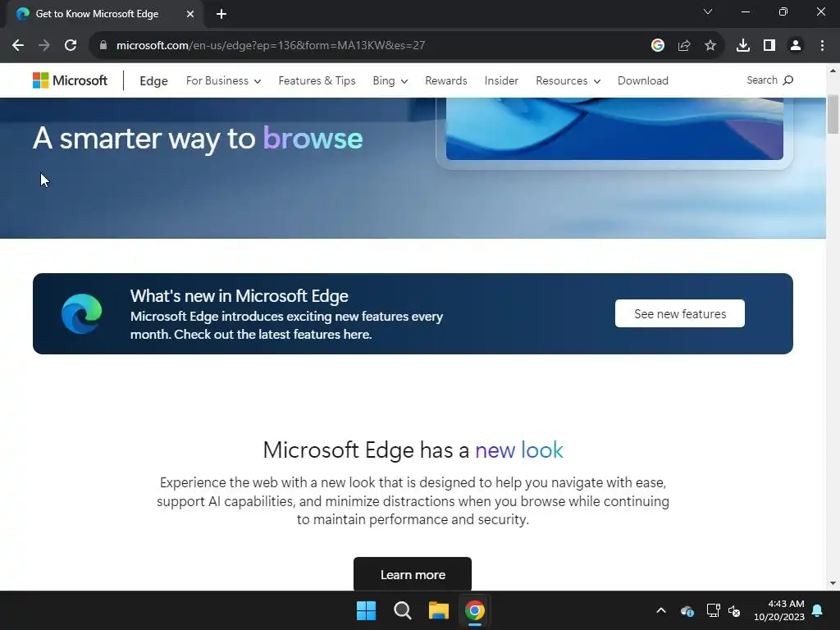The height and width of the screenshot is (630, 840).
Task: Open the Rewards nav item
Action: (x=445, y=81)
